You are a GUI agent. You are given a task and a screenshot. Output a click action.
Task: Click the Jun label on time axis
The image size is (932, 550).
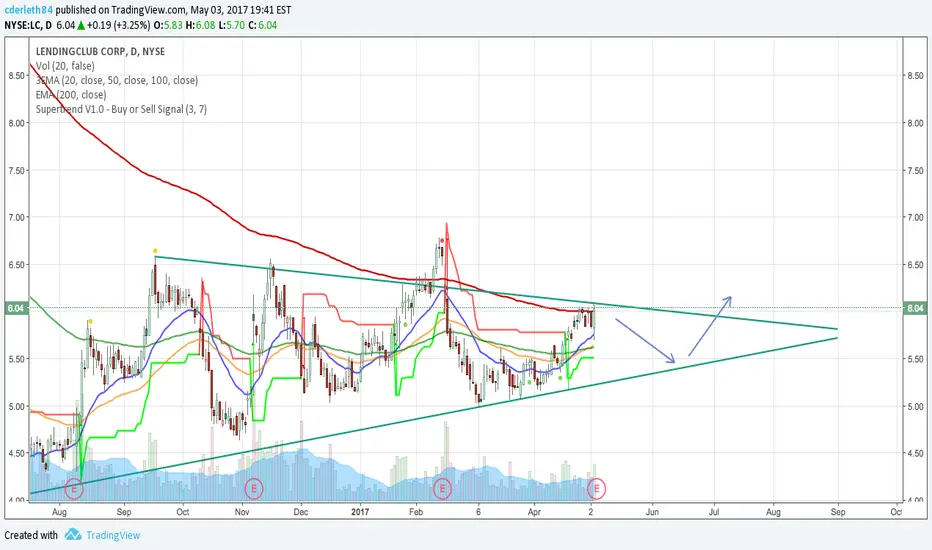(x=652, y=512)
